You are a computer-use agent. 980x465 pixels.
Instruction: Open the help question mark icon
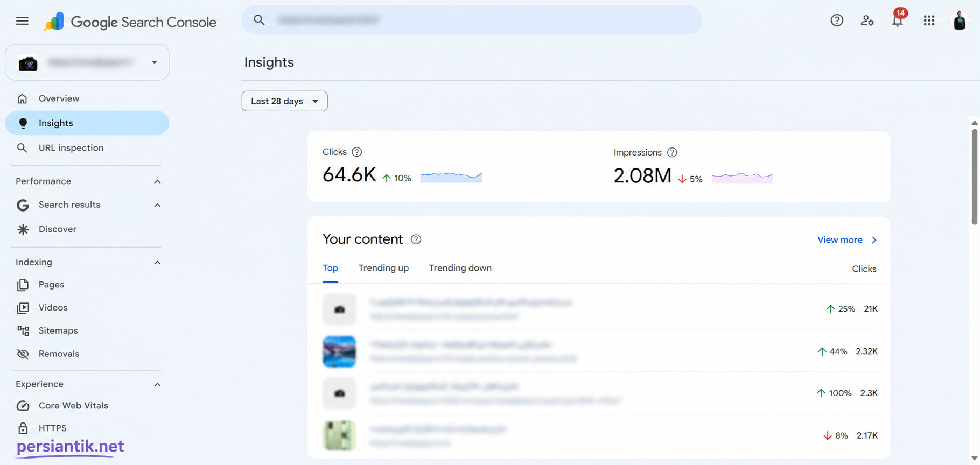tap(837, 20)
